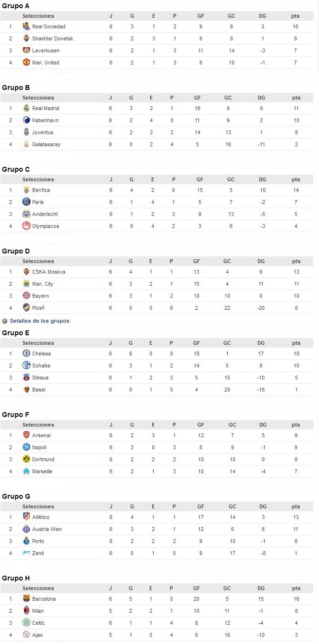The image size is (319, 644).
Task: Click the Dortmund club crest
Action: pos(26,459)
